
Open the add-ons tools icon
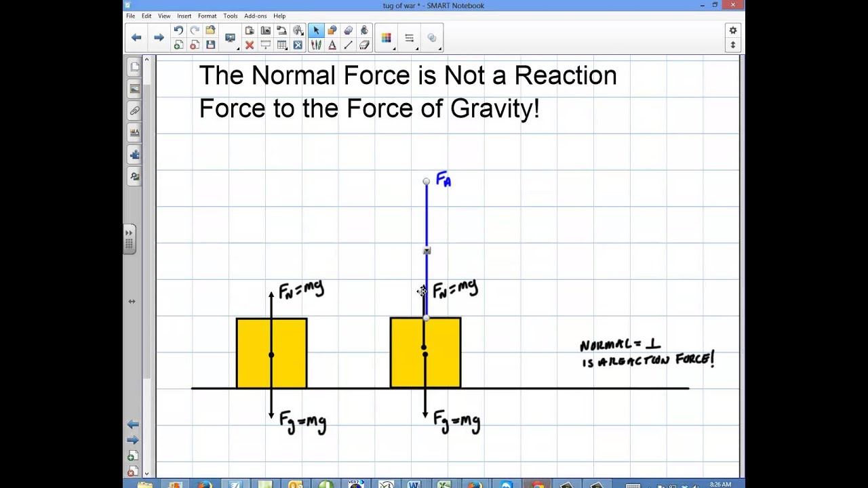(x=298, y=45)
